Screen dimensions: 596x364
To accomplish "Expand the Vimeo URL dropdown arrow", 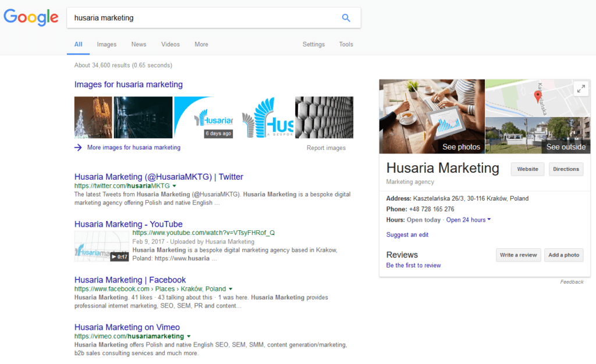I will point(189,336).
